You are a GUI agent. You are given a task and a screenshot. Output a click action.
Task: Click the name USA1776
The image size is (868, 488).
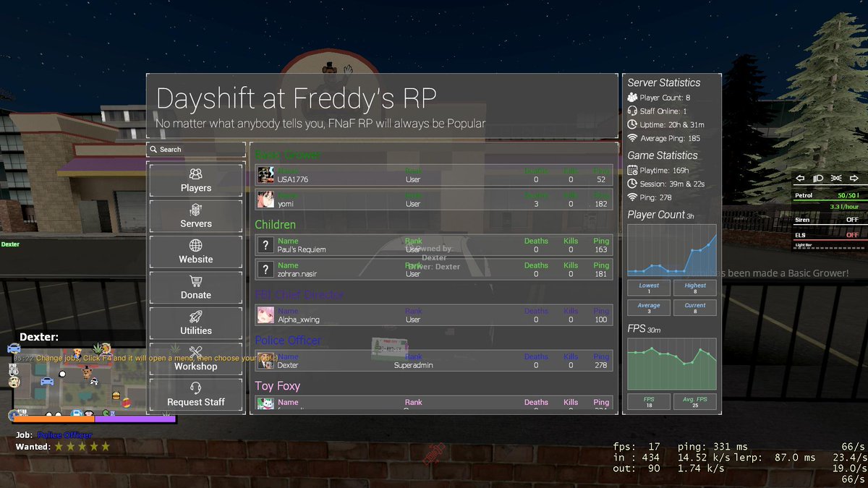[x=293, y=179]
